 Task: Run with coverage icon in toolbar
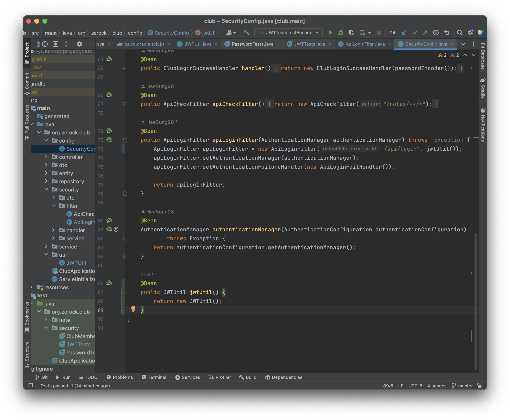pyautogui.click(x=351, y=33)
